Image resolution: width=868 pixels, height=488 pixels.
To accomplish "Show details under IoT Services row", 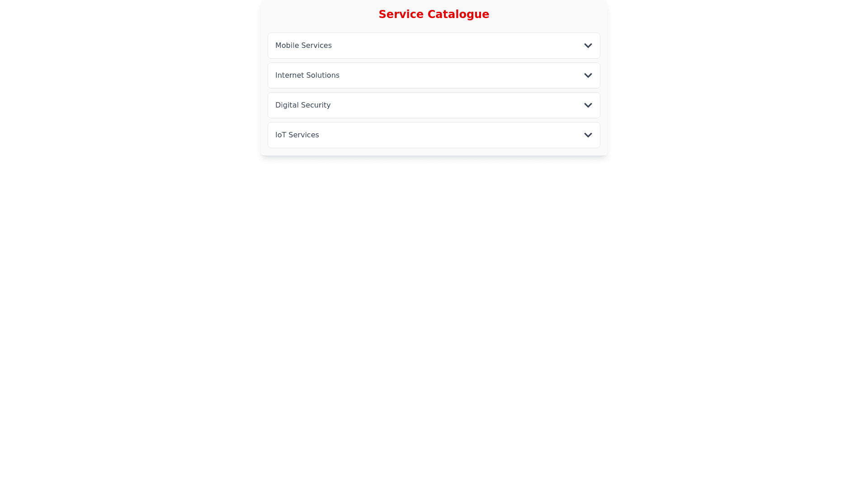I will coord(433,135).
